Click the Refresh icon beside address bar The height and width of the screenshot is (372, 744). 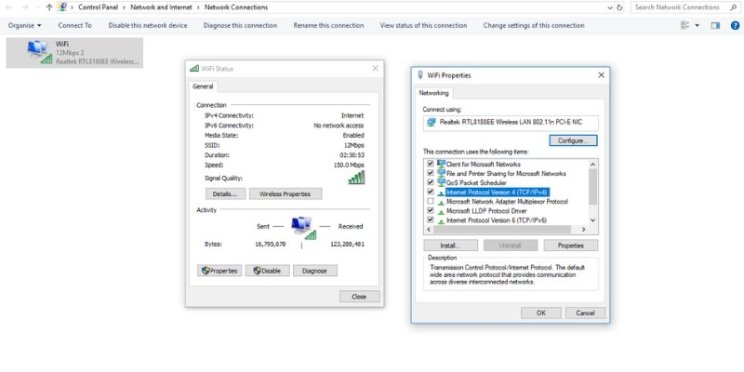[x=619, y=8]
